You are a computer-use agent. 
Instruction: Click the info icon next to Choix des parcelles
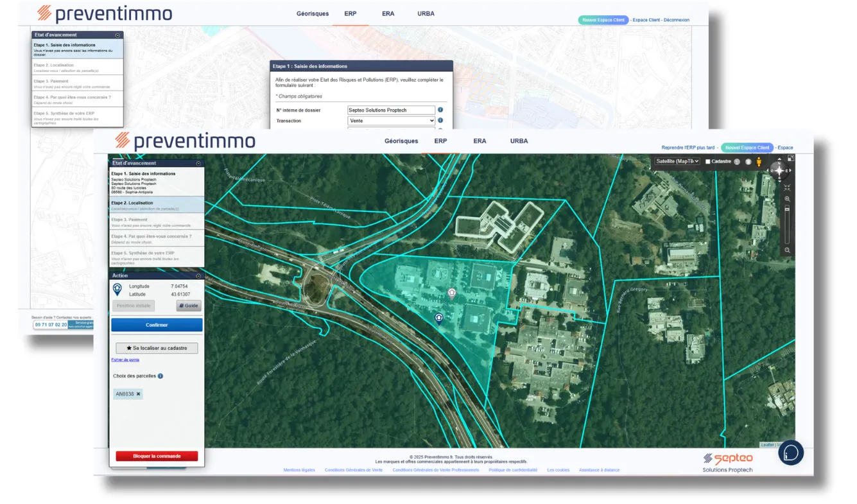pos(160,376)
